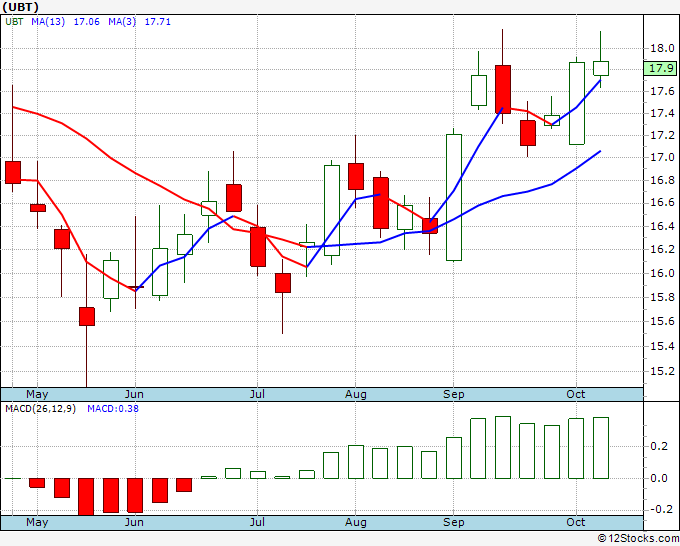Image resolution: width=680 pixels, height=546 pixels.
Task: Click the 16.2 price axis label
Action: (662, 249)
